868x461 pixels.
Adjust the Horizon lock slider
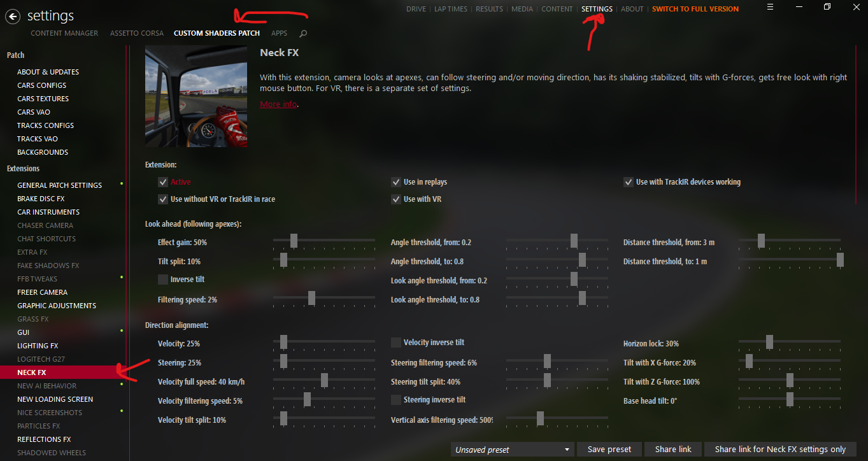click(x=769, y=342)
